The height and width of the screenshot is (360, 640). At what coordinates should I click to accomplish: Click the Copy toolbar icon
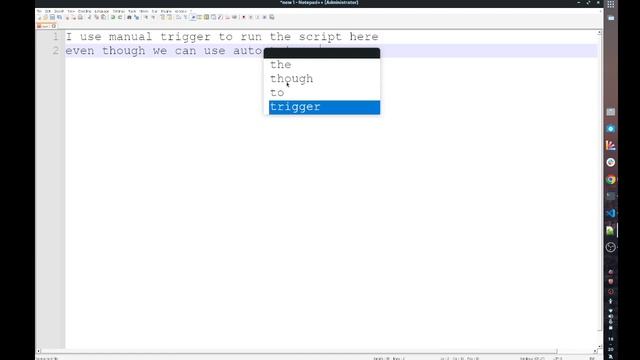97,17
